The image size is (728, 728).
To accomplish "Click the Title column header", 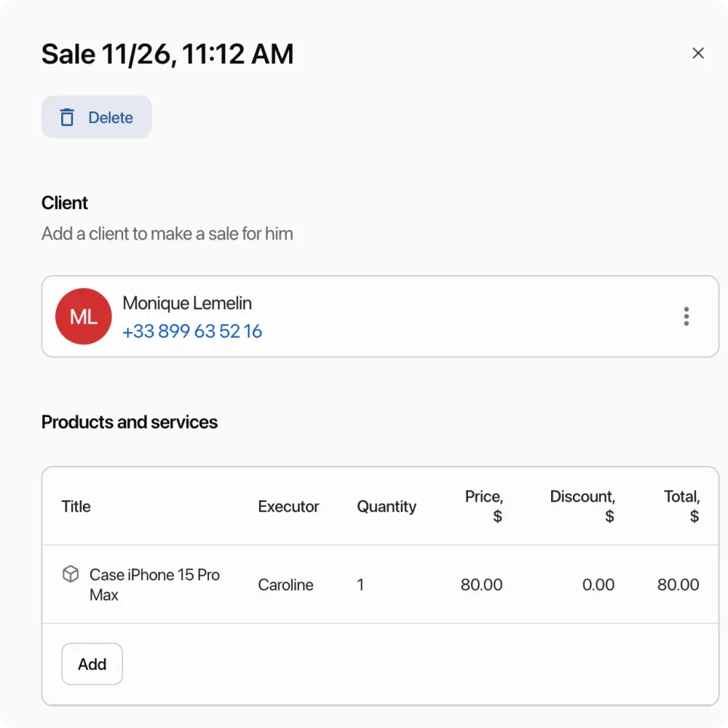I will (x=76, y=506).
